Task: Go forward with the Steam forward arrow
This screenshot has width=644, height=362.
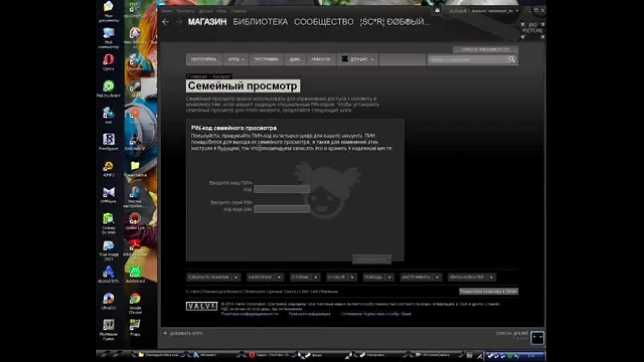Action: 179,22
